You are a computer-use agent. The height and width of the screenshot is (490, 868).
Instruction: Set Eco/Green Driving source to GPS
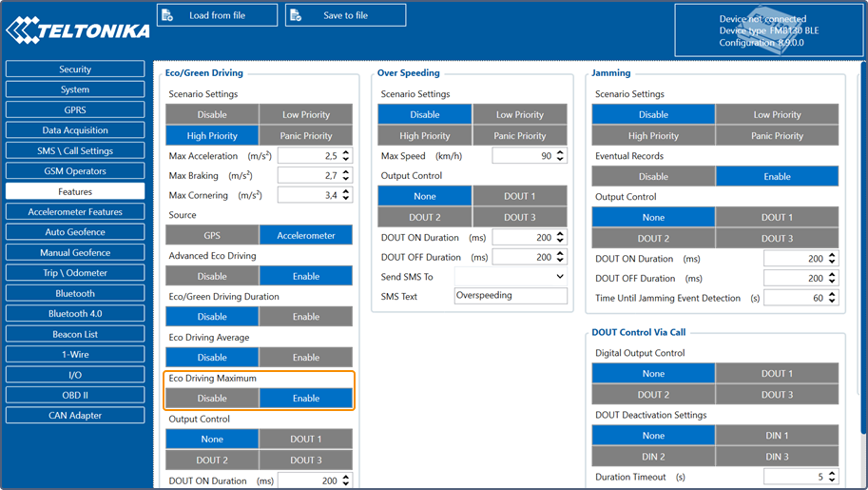point(212,235)
